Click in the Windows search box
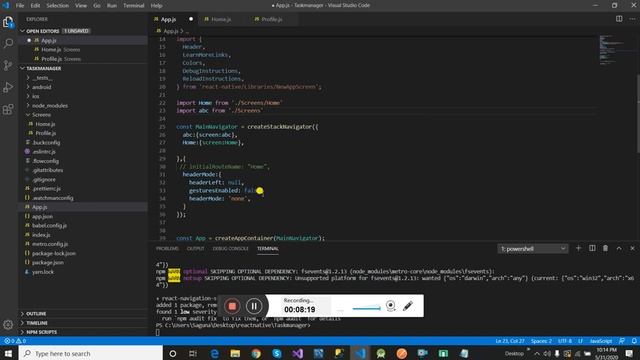The image size is (640, 360). point(91,353)
